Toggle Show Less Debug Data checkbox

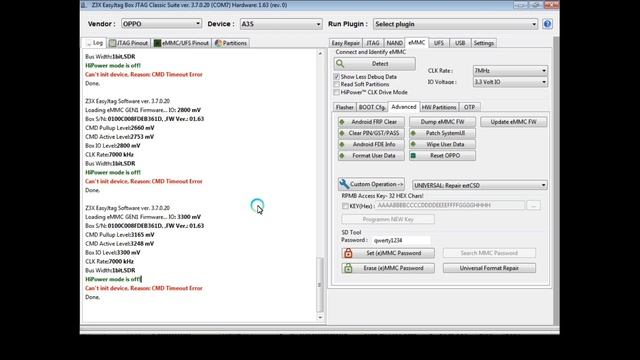pos(337,77)
